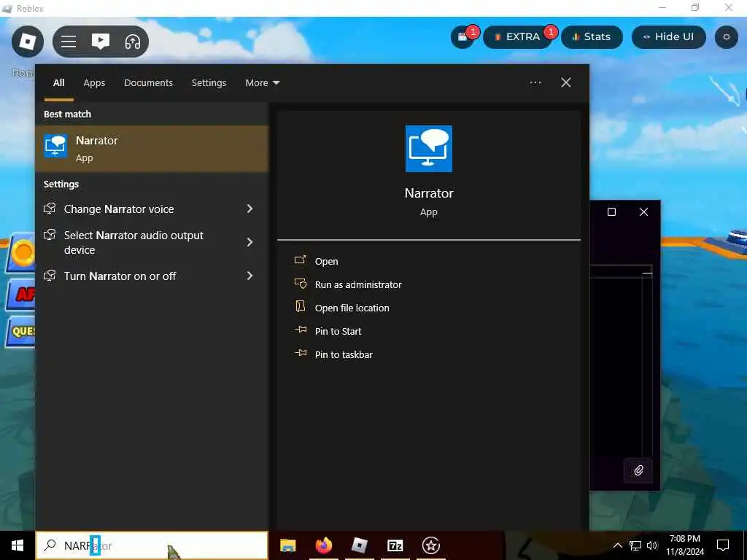Switch to Roblox on taskbar
The width and height of the screenshot is (747, 560).
pyautogui.click(x=359, y=545)
